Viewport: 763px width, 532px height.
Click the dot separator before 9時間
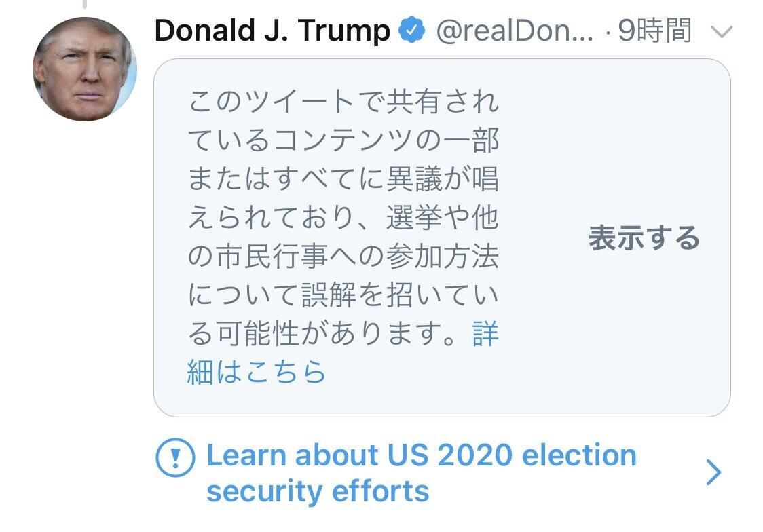point(608,33)
